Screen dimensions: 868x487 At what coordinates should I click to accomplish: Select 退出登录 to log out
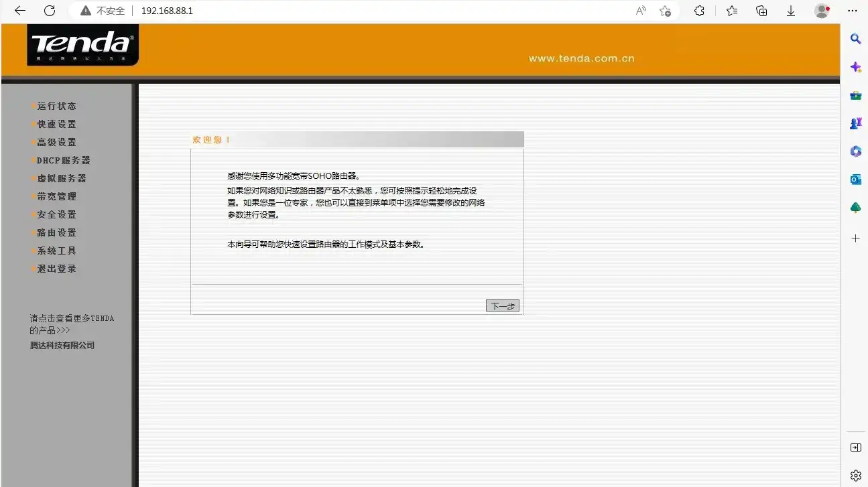click(56, 269)
